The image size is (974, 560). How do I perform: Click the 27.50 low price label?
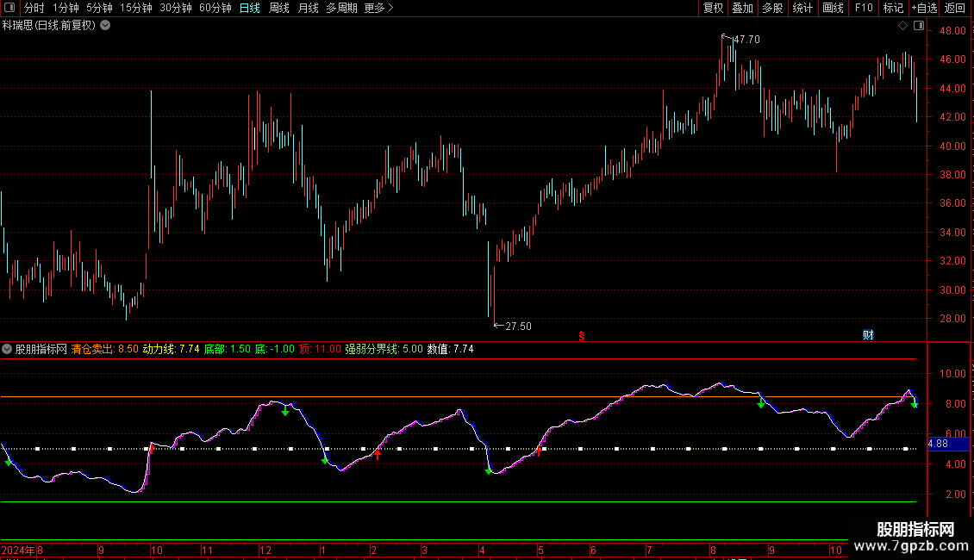(x=519, y=326)
